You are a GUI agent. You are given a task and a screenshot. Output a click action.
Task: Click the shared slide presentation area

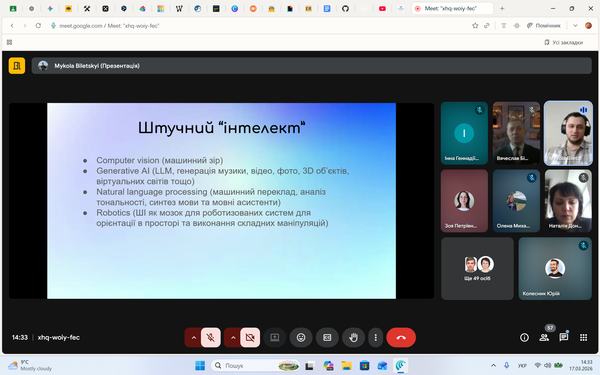click(x=221, y=201)
